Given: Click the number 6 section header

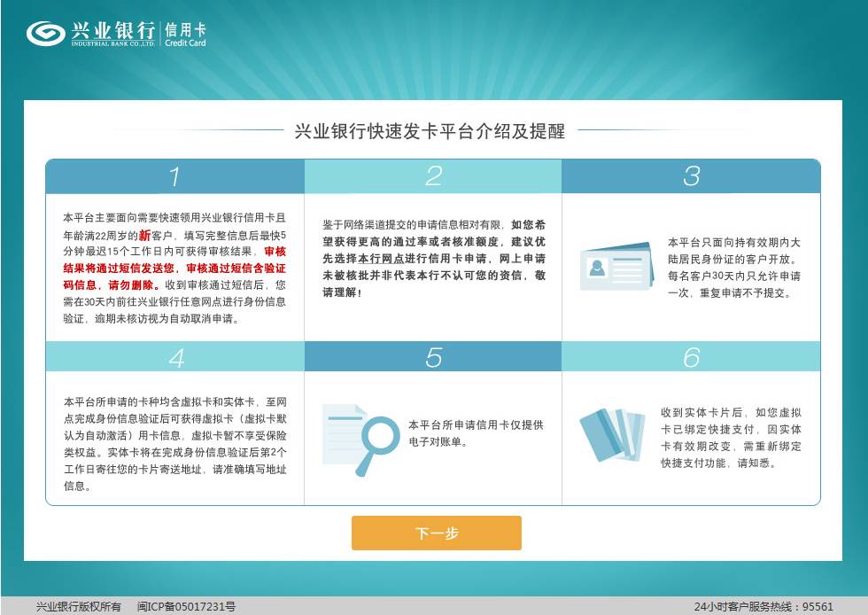Looking at the screenshot, I should click(691, 357).
